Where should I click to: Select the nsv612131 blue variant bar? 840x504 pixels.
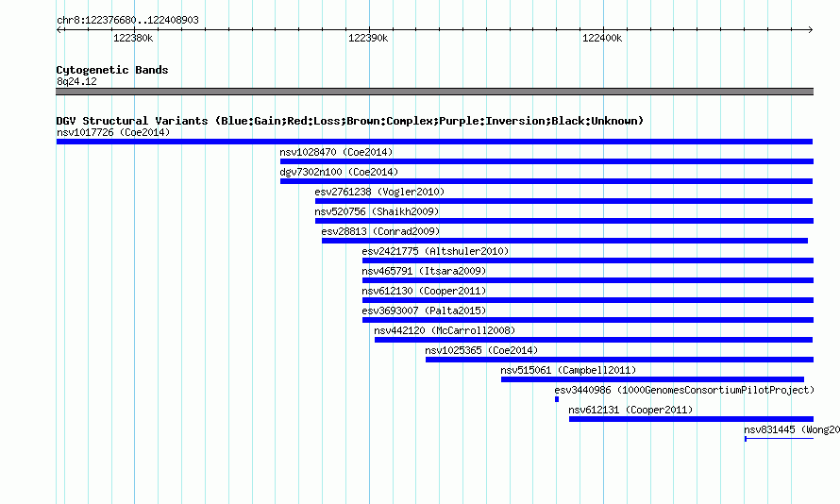tap(691, 419)
